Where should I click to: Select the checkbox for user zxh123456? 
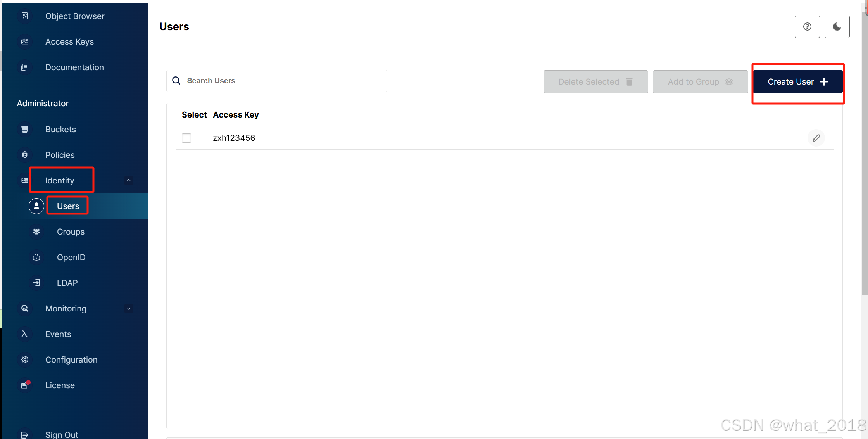[186, 138]
